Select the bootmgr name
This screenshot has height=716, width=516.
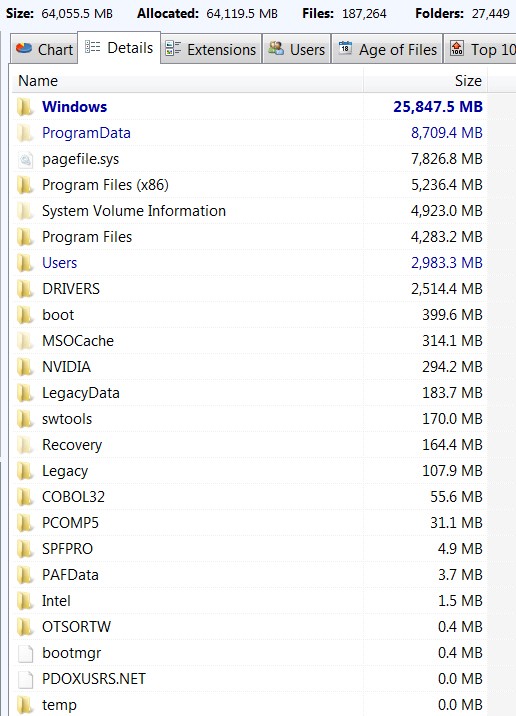(72, 653)
